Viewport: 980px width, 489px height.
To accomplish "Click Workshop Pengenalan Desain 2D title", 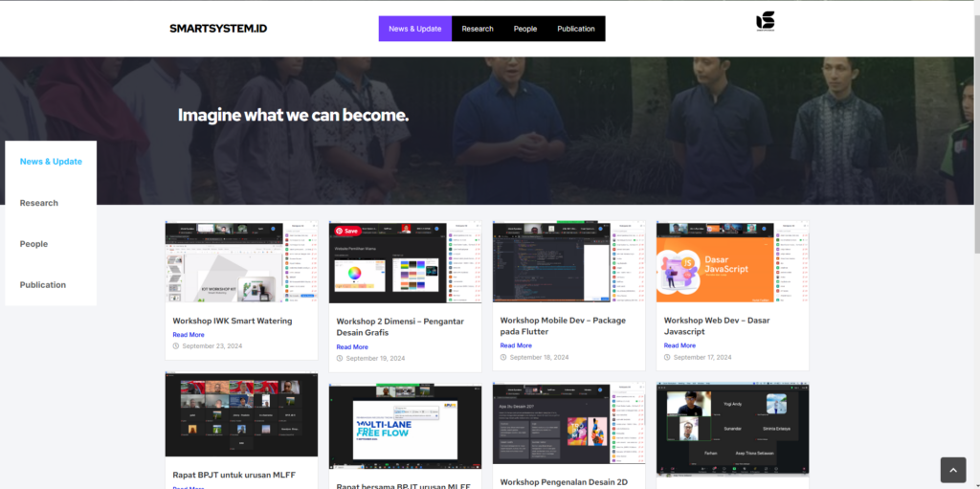I will [564, 482].
